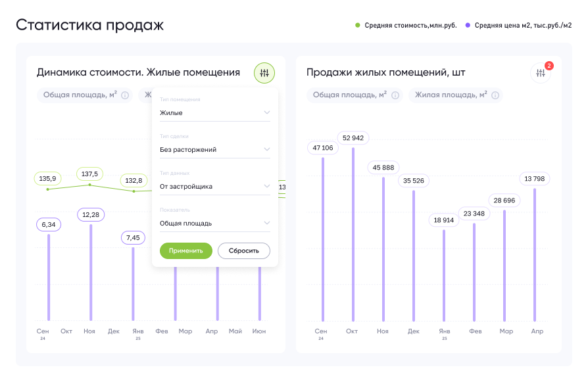This screenshot has width=588, height=382.
Task: Click the 28 696 value label
Action: coord(504,201)
